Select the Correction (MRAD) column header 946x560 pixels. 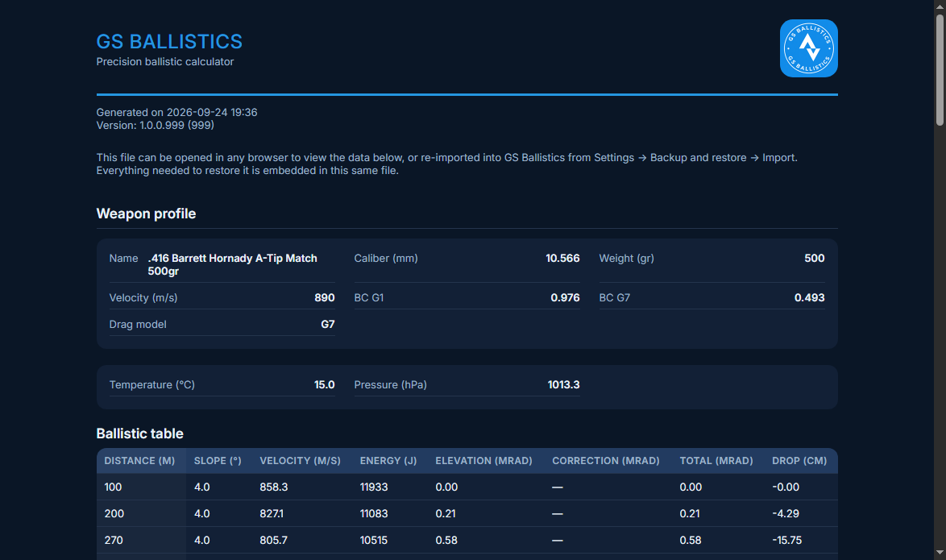(606, 461)
